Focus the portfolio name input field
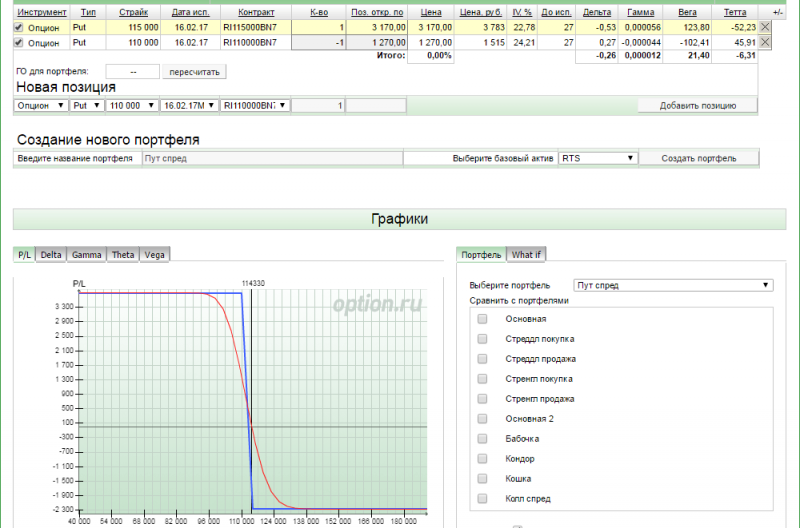Screen dimensions: 800x528 (271, 158)
